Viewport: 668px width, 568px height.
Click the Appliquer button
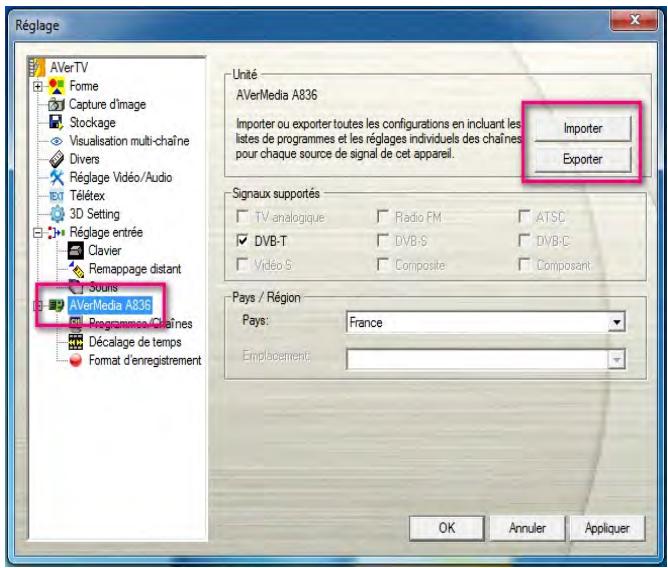coord(607,528)
